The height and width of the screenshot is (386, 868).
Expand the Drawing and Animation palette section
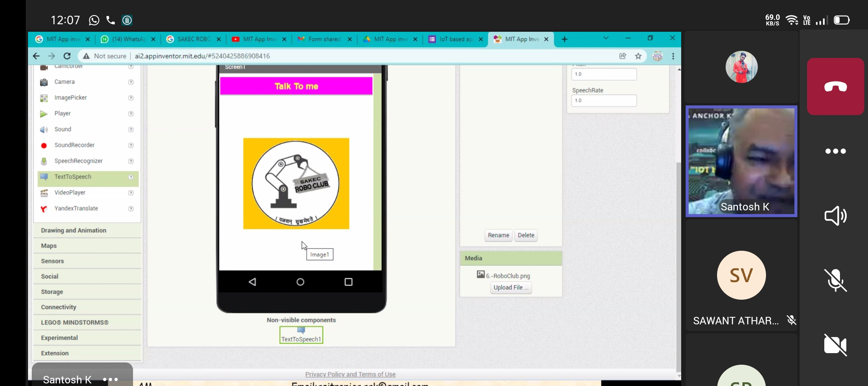pos(74,231)
